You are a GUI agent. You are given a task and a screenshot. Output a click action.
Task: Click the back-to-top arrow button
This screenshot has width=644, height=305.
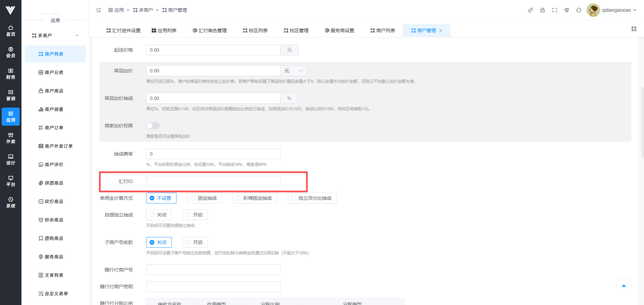click(x=624, y=286)
